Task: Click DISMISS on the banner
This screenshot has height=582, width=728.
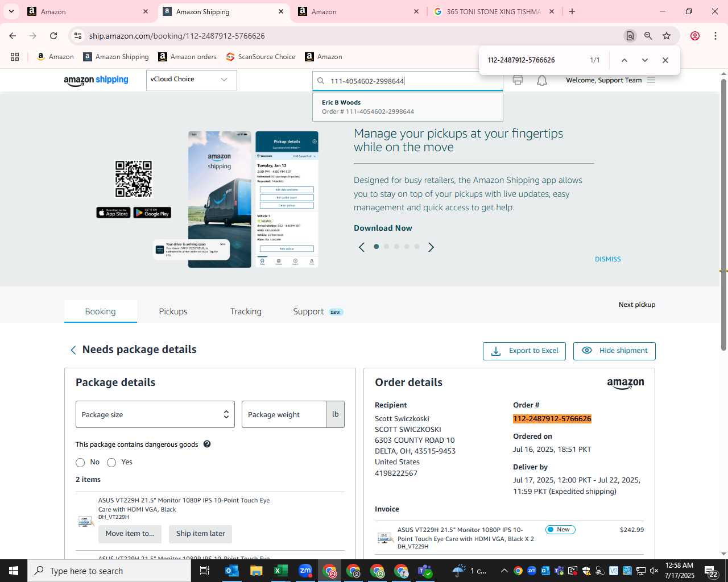Action: pos(607,259)
